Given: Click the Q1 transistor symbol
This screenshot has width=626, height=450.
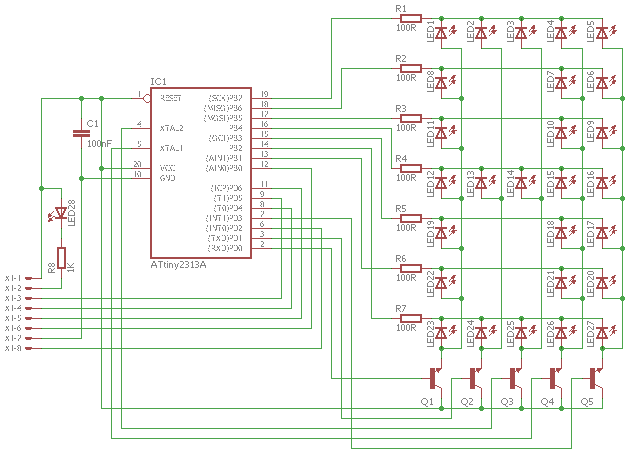Looking at the screenshot, I should coord(434,379).
